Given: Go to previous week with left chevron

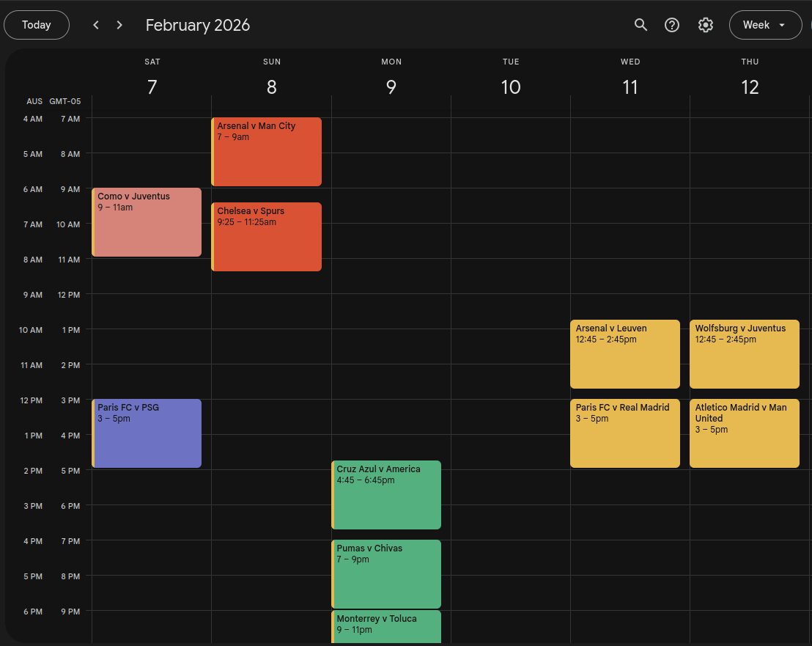Looking at the screenshot, I should click(95, 24).
